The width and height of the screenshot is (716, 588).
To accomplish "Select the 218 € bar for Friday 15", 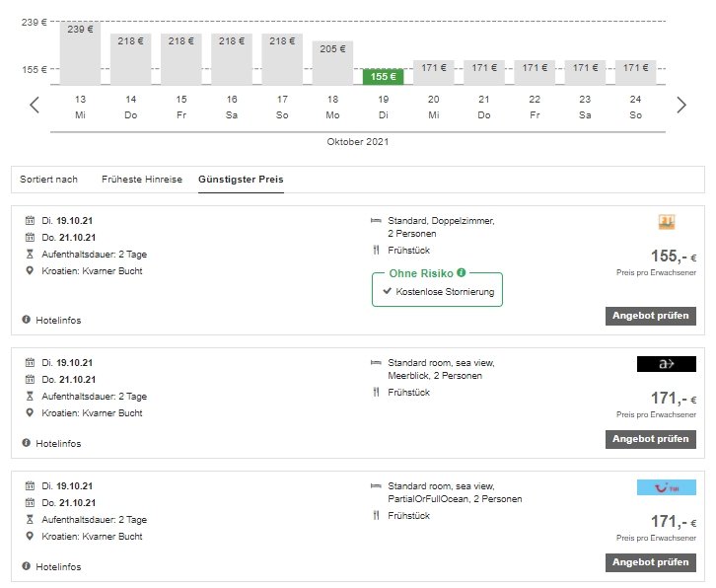I will 181,58.
